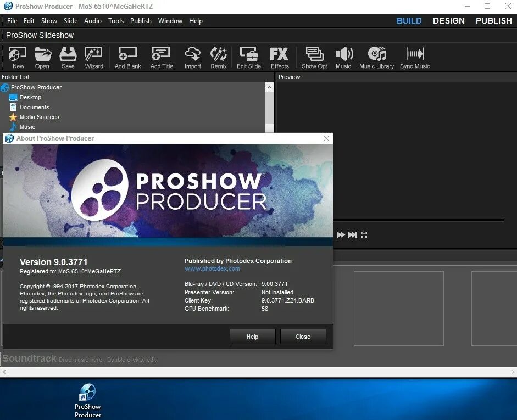The image size is (517, 420).
Task: Open the Slide menu
Action: [70, 21]
